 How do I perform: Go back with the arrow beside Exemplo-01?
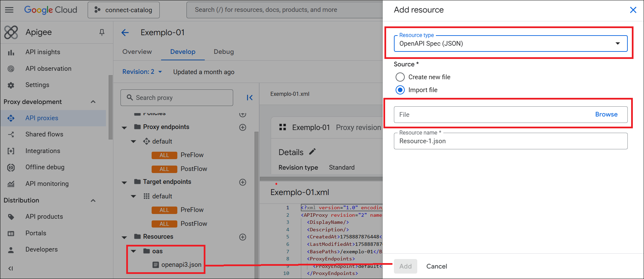(x=125, y=33)
